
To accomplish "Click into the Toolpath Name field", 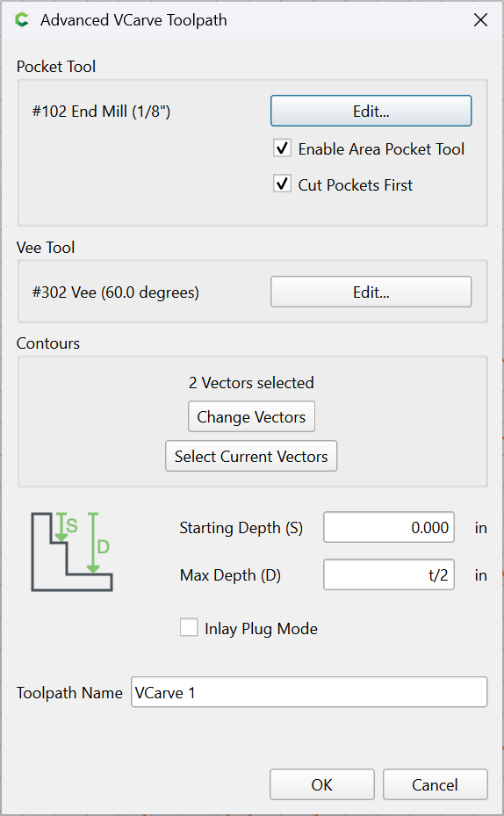I will click(309, 692).
